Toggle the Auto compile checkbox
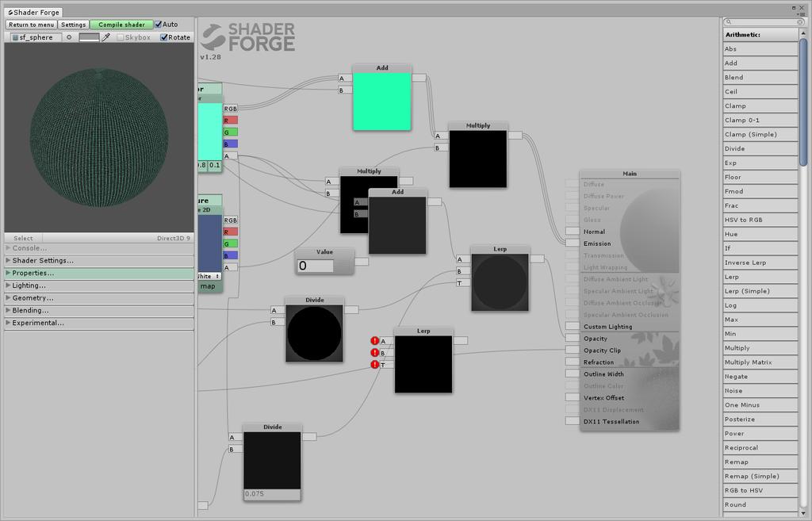 [159, 25]
